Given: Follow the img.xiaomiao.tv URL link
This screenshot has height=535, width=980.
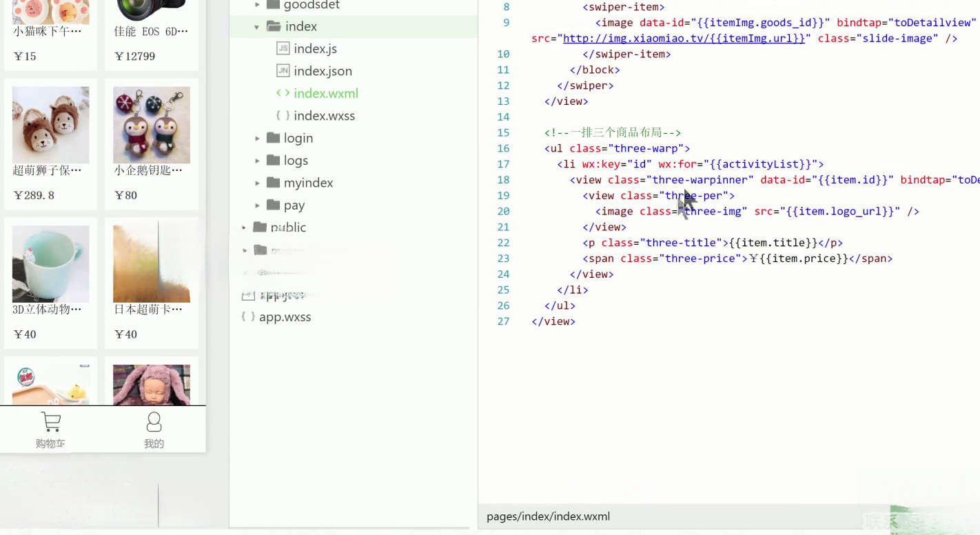Looking at the screenshot, I should point(684,39).
